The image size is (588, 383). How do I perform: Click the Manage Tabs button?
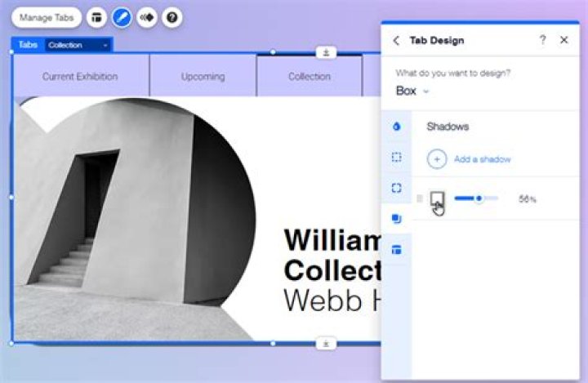(47, 16)
